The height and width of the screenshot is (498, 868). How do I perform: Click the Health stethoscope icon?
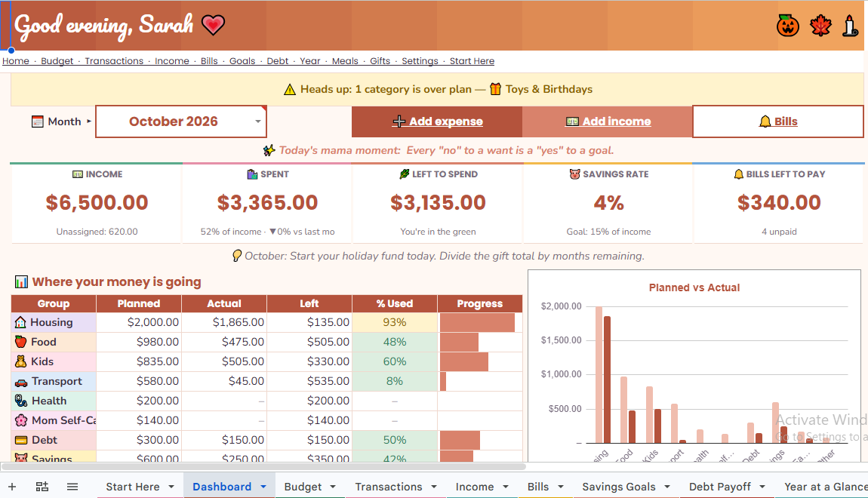21,401
